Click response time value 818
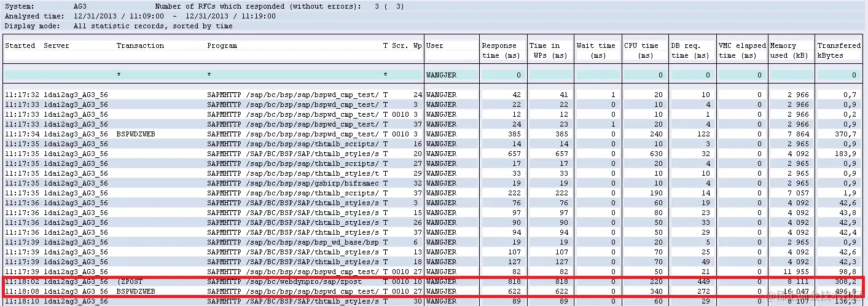Image resolution: width=868 pixels, height=306 pixels. [x=514, y=281]
